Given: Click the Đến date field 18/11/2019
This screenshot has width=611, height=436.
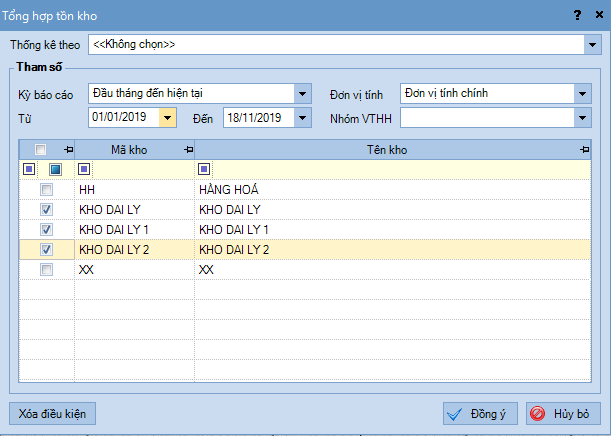Looking at the screenshot, I should pos(259,118).
